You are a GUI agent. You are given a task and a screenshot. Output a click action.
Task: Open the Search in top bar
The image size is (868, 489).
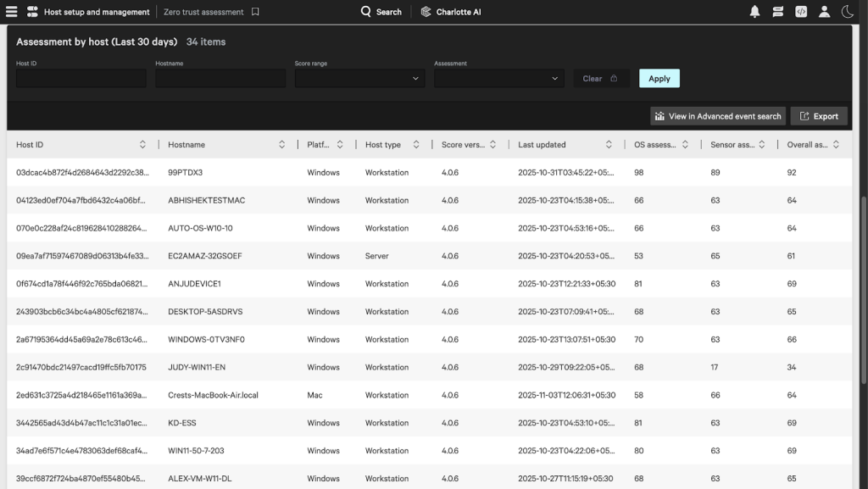(381, 12)
